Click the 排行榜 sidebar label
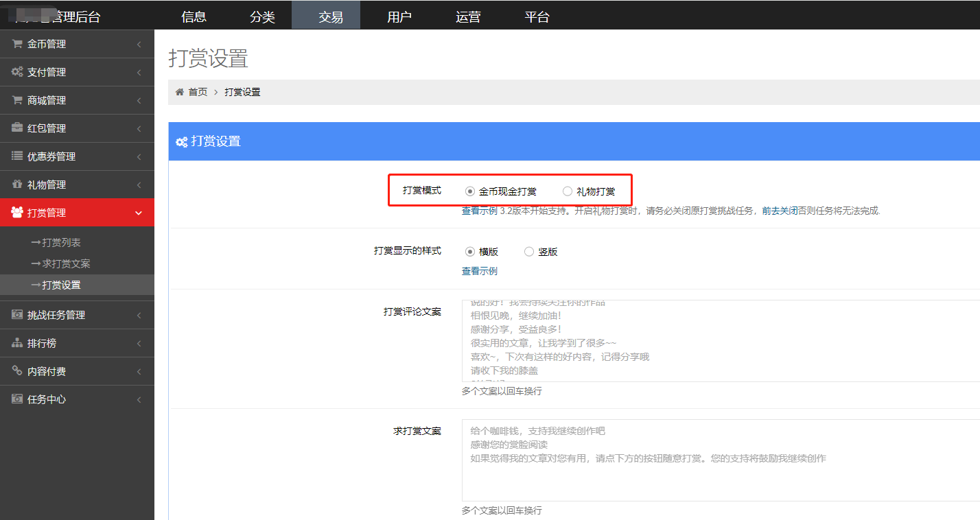This screenshot has height=520, width=980. 42,343
